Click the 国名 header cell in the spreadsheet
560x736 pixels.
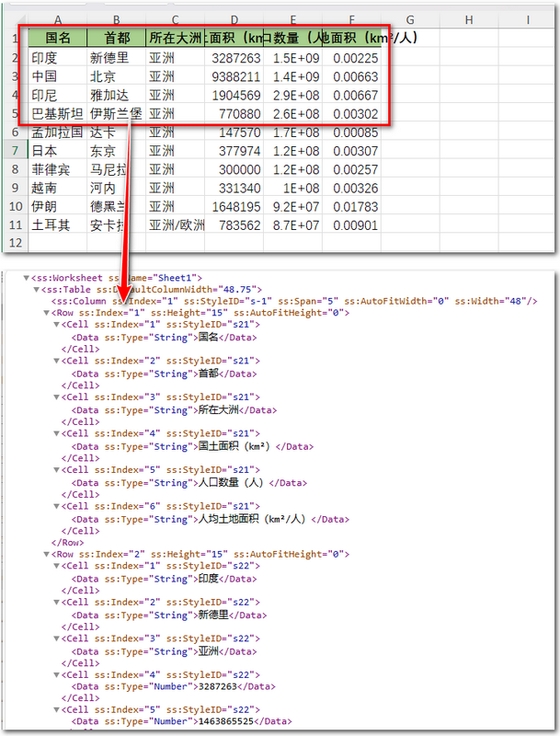pos(58,38)
